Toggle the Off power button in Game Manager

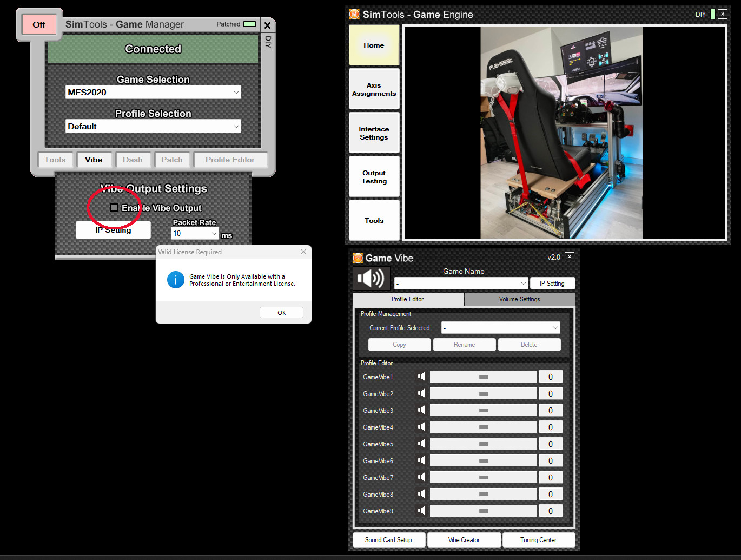coord(39,24)
